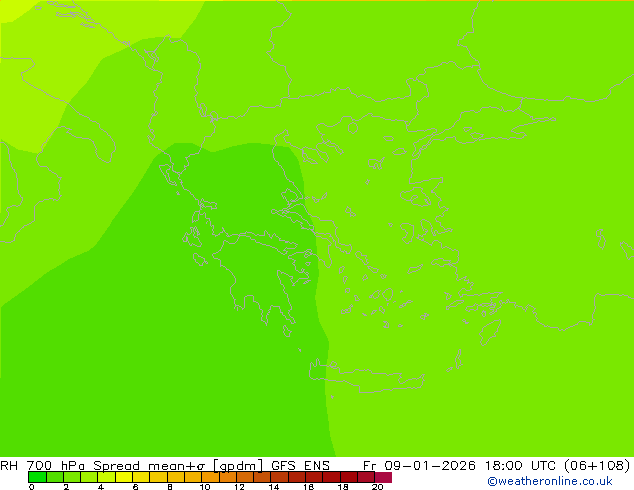Click the "RH 700 hPa Spread mean+σ" title text
The width and height of the screenshot is (634, 490).
point(103,466)
